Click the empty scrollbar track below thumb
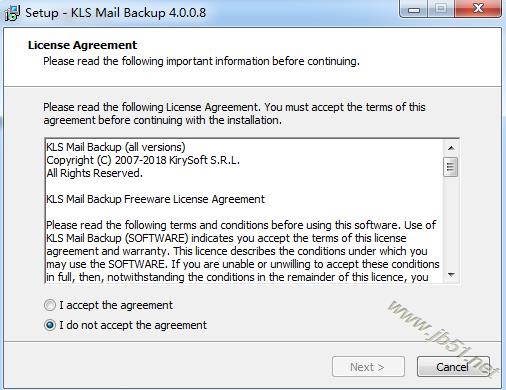The image size is (506, 390). point(451,222)
